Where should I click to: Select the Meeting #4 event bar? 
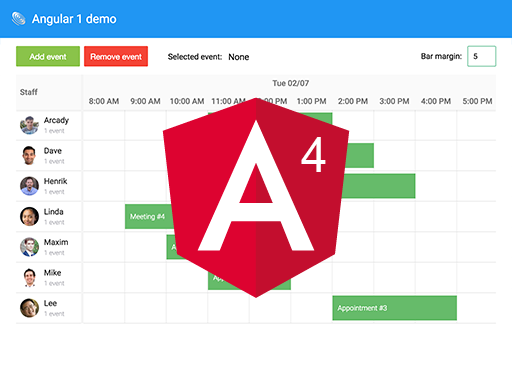point(149,217)
